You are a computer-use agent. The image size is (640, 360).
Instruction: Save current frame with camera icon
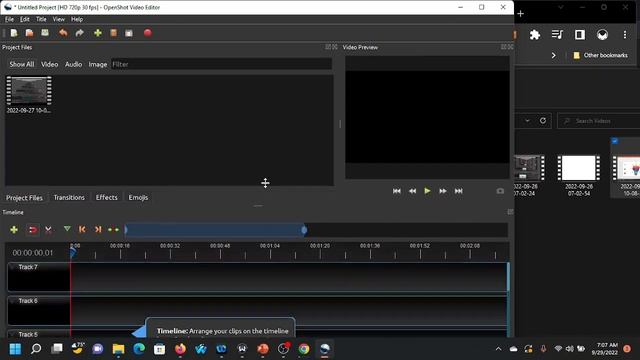[x=500, y=191]
